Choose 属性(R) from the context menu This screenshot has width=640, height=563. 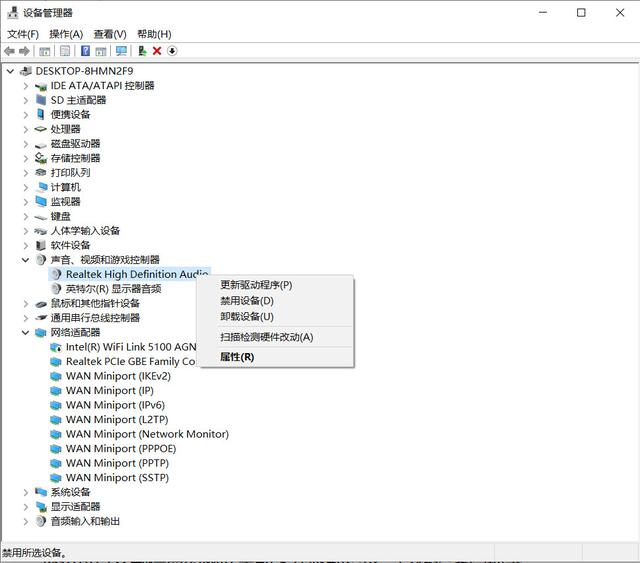[277, 357]
